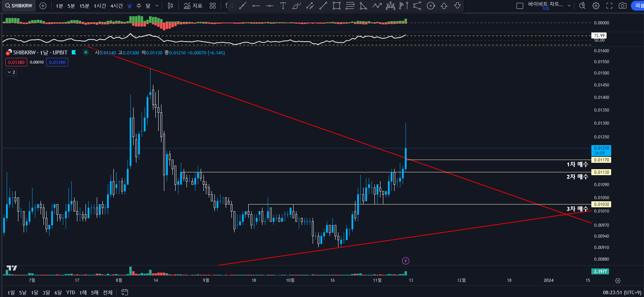Open the go-to-date calendar icon
The image size is (644, 297).
tap(124, 292)
